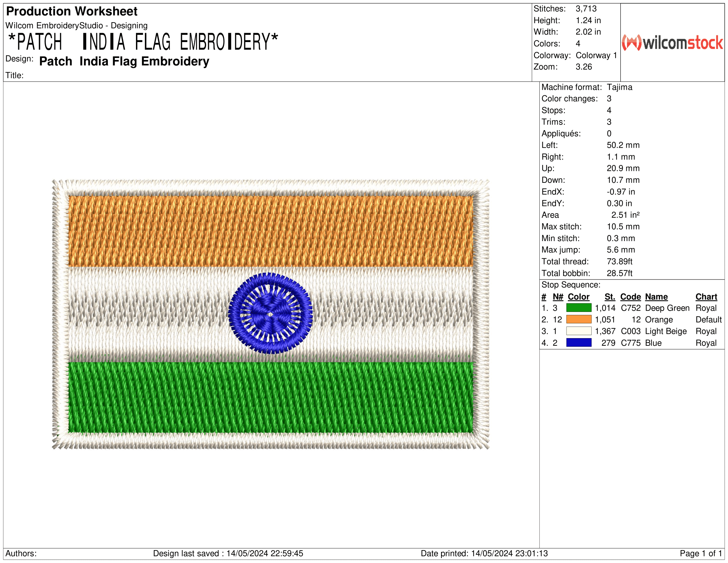Click the Down value '10.7 mm'

623,180
